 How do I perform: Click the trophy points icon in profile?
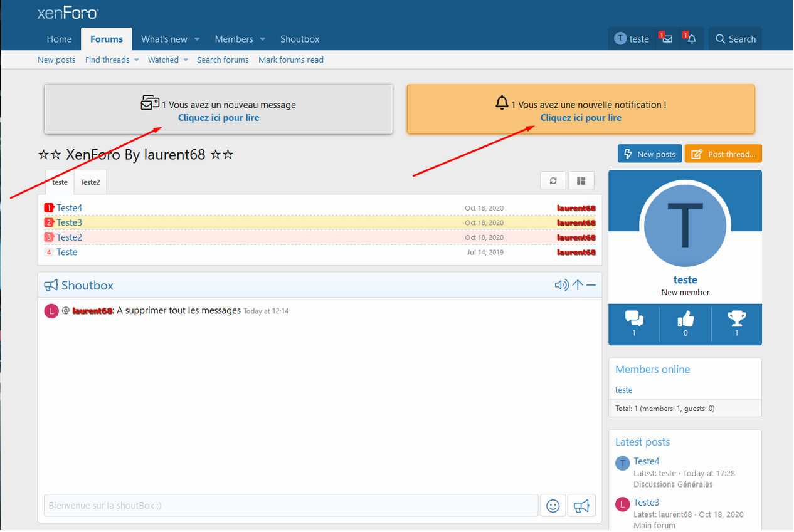[736, 320]
